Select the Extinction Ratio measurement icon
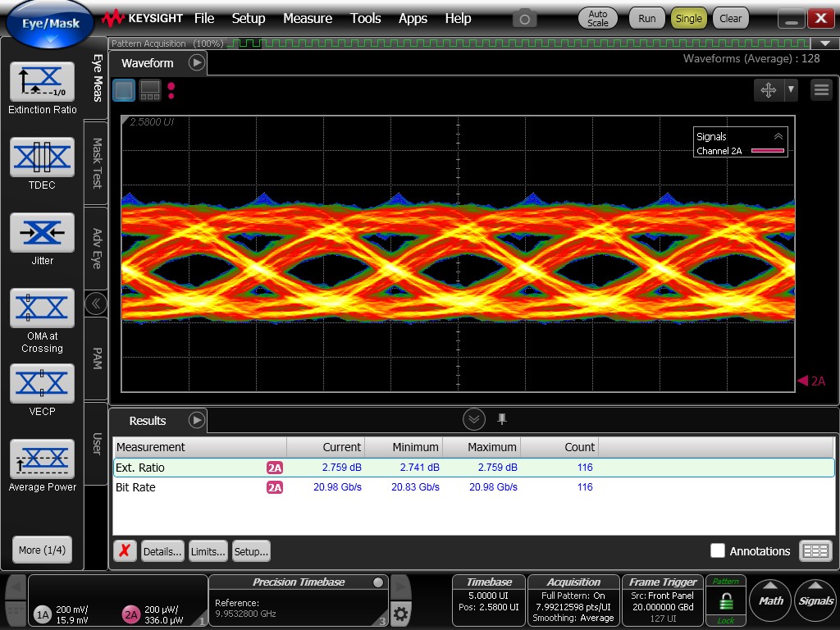This screenshot has height=630, width=840. point(42,81)
